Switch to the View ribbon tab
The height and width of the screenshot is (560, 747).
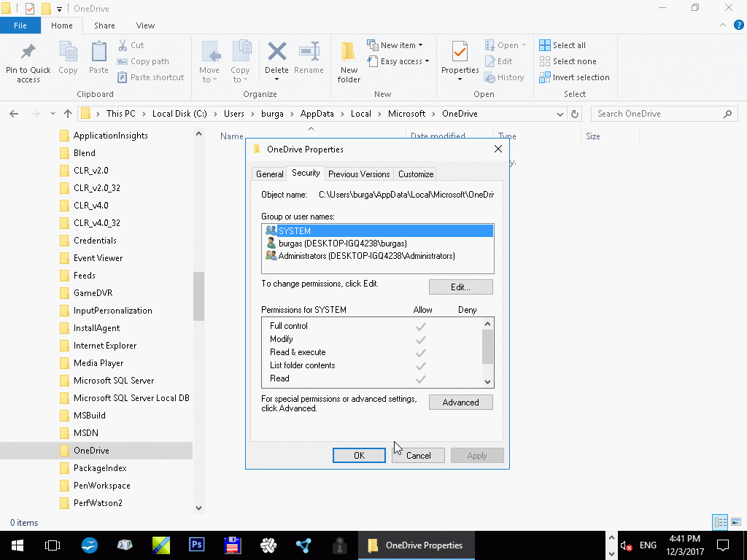pyautogui.click(x=145, y=26)
